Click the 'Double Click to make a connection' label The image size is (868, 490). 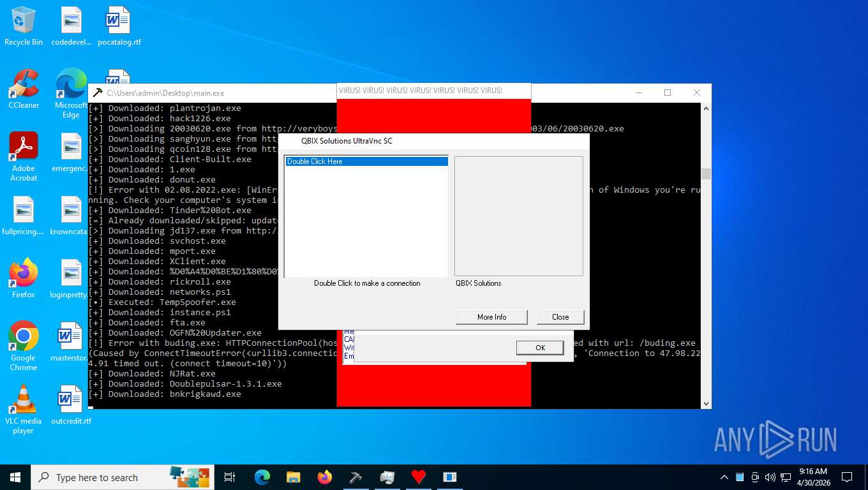[367, 283]
